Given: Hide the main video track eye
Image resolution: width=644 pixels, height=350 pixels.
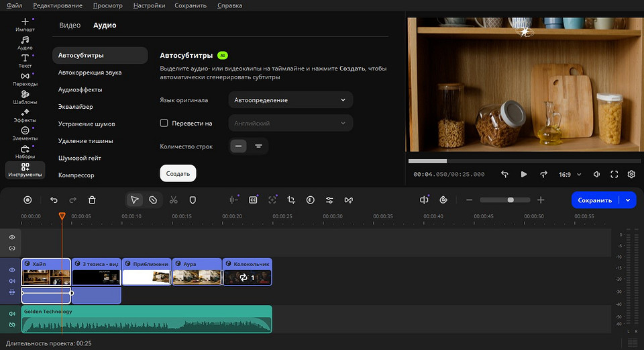Looking at the screenshot, I should pos(12,270).
